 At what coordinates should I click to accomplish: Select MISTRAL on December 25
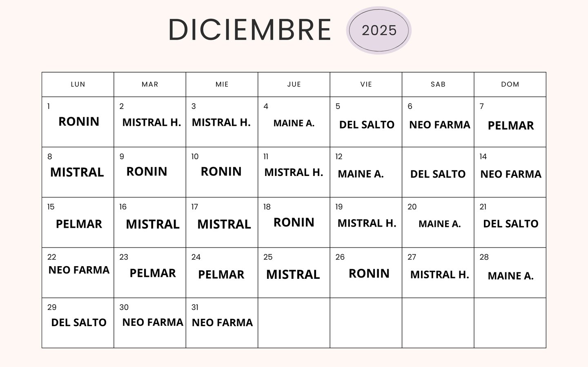tap(293, 275)
